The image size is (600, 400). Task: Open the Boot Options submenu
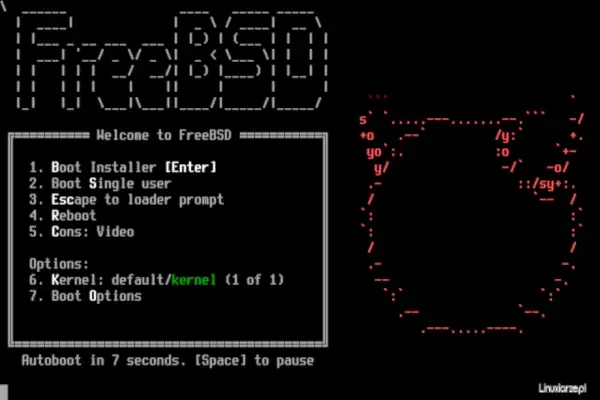pyautogui.click(x=85, y=296)
